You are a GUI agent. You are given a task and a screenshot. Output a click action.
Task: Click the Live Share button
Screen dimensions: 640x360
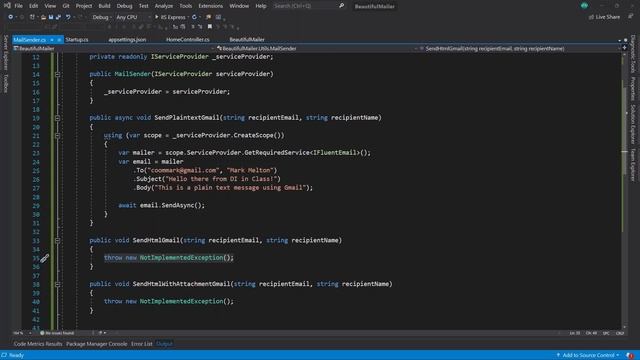click(x=604, y=17)
